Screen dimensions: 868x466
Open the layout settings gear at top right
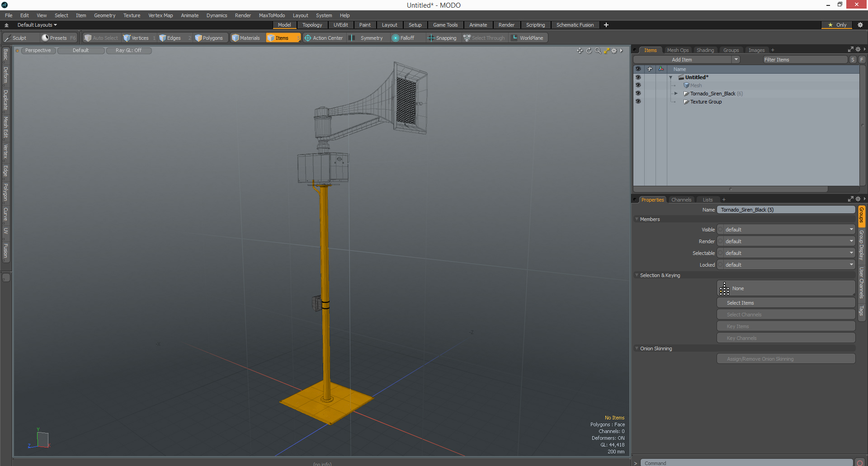[x=860, y=25]
